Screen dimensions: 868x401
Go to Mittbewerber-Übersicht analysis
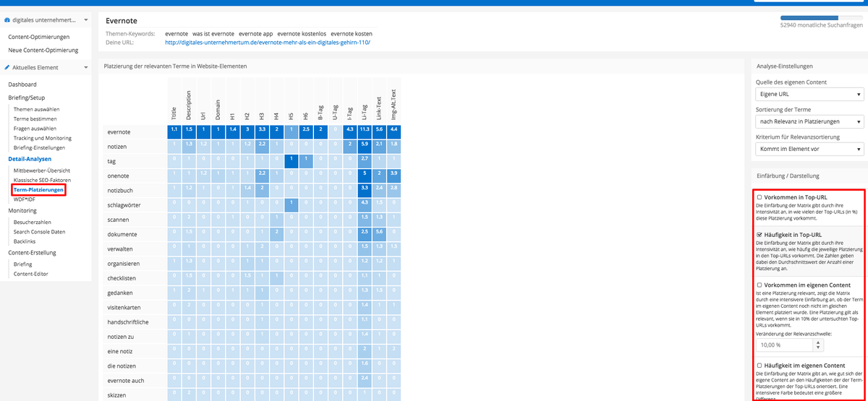coord(41,170)
